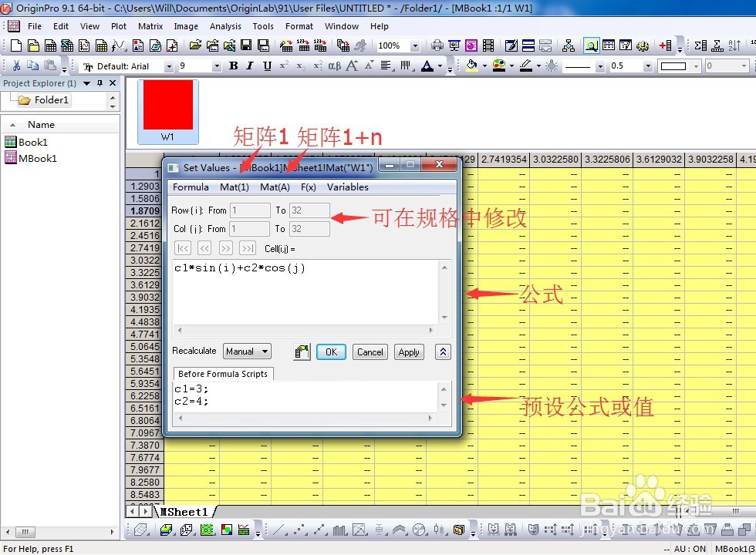Viewport: 756px width, 555px height.
Task: Toggle Subscript formatting
Action: (301, 66)
